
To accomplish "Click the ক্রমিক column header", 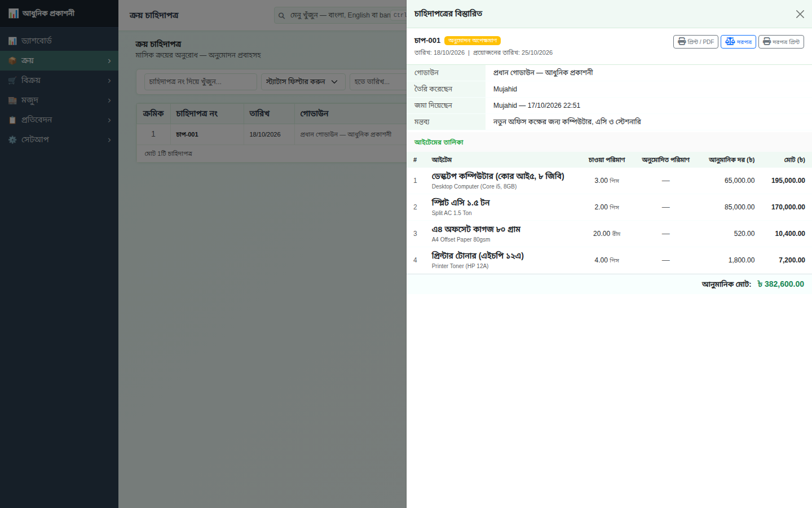I will (153, 113).
